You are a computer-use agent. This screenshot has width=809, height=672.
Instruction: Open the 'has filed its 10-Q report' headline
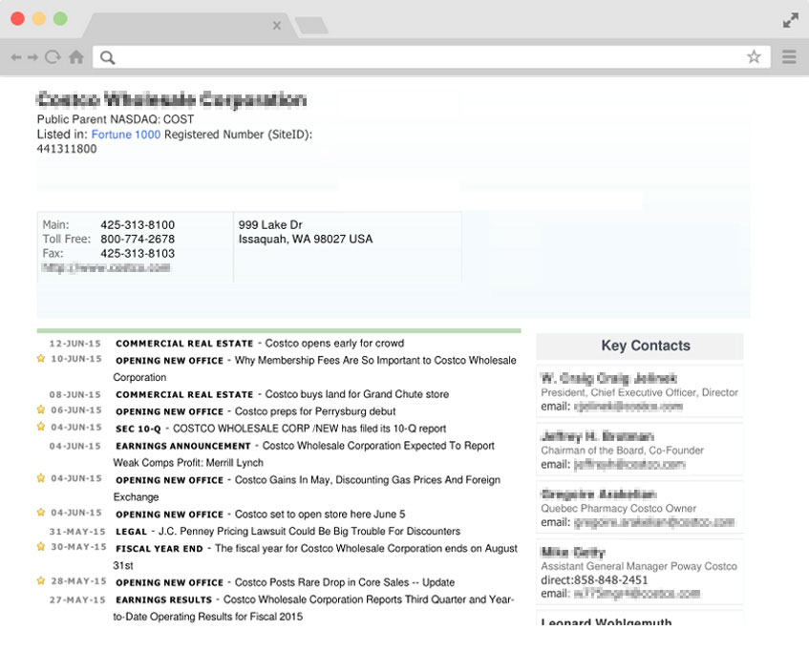click(x=309, y=429)
